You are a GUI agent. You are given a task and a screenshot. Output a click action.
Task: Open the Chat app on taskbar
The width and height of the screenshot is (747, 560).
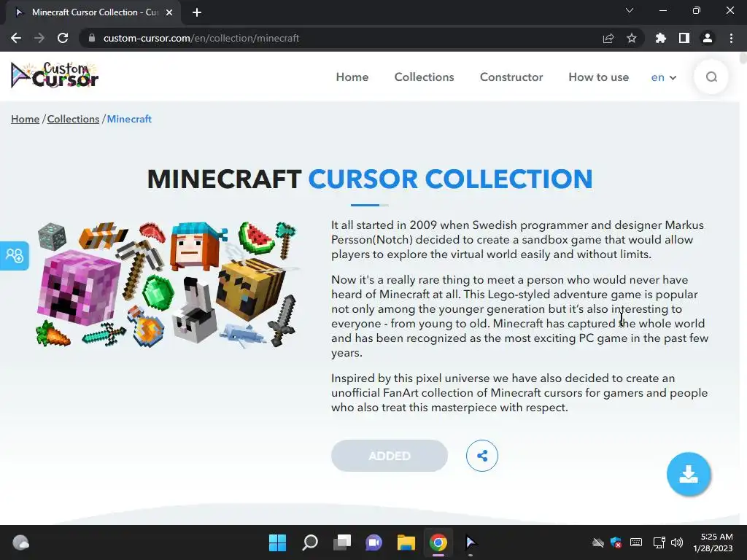click(x=374, y=542)
